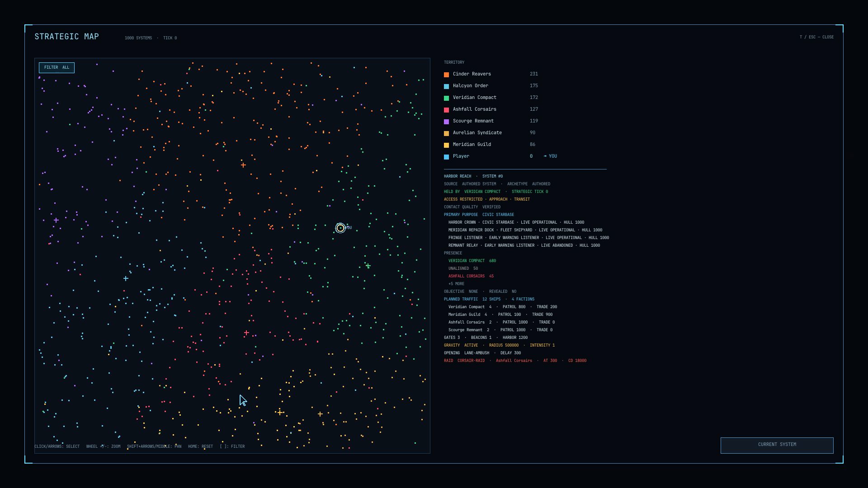Click the Scourge Remnant purple swatch
The width and height of the screenshot is (868, 488).
[446, 122]
